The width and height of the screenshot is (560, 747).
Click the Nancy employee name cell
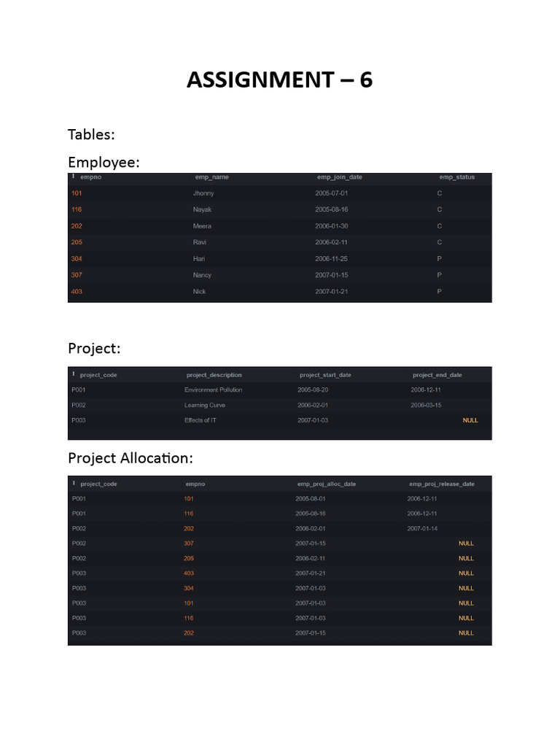[x=202, y=275]
